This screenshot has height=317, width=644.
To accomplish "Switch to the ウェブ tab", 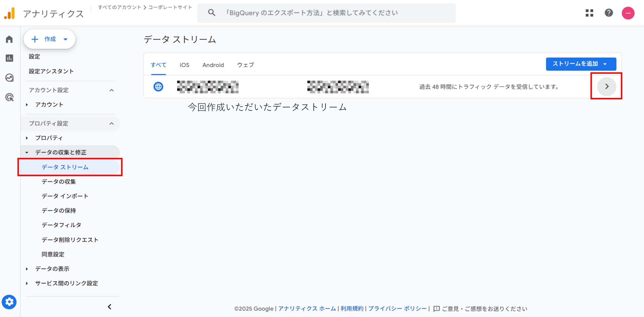I will [246, 65].
